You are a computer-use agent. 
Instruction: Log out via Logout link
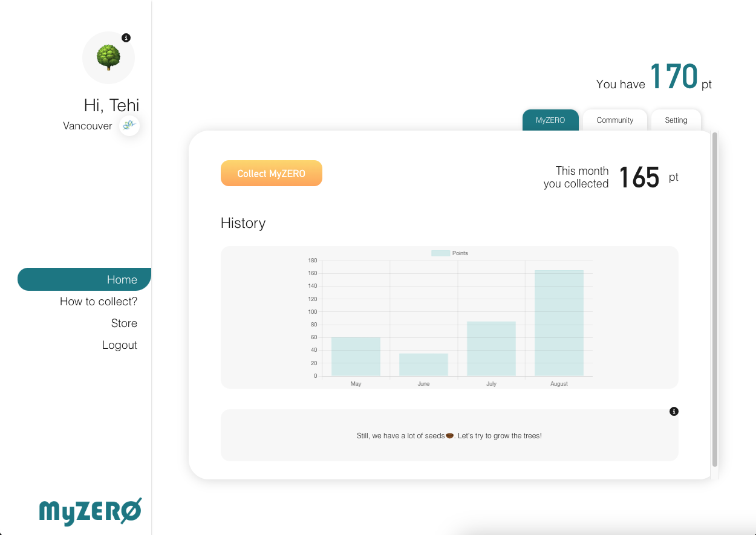pos(120,345)
